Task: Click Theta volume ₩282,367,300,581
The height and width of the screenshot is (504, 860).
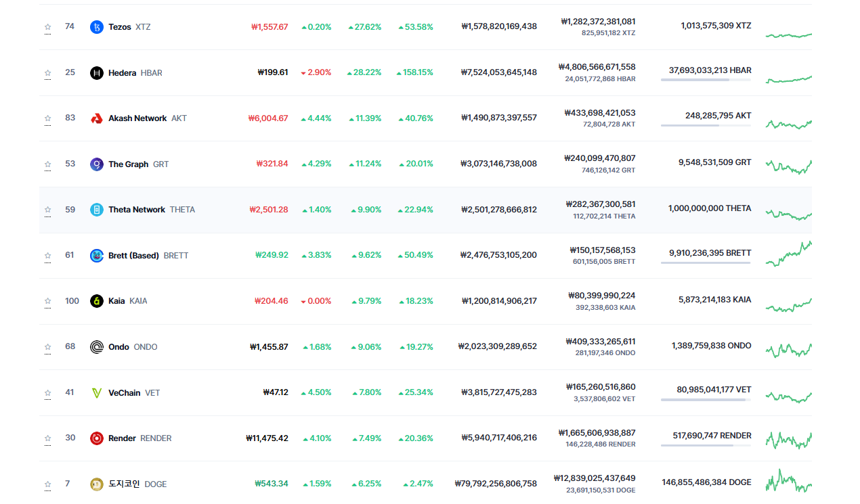Action: tap(601, 204)
